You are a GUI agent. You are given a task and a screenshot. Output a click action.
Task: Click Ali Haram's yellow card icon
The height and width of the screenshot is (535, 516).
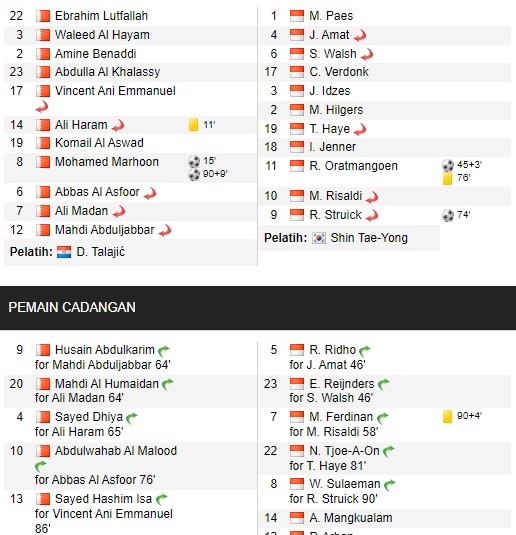[194, 125]
